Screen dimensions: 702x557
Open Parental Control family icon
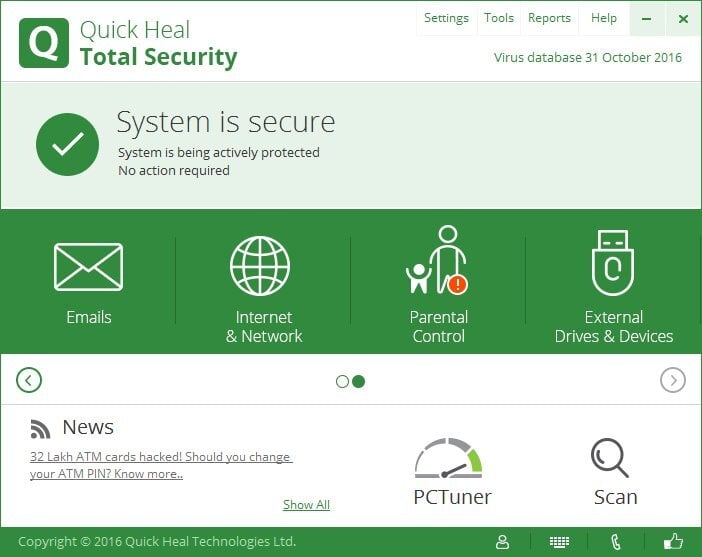coord(437,260)
